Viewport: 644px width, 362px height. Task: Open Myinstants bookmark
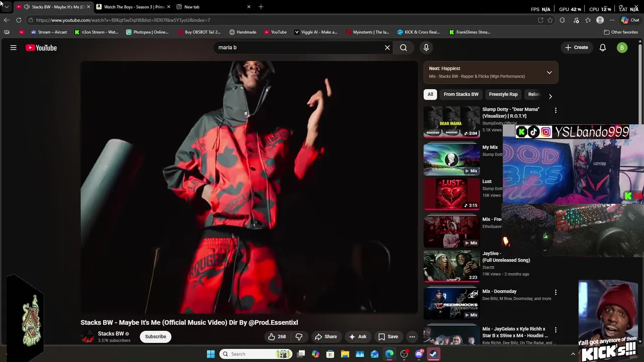[367, 32]
